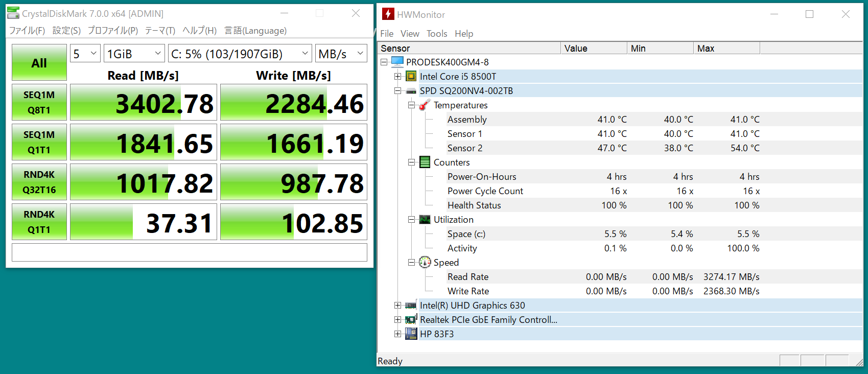This screenshot has height=374, width=868.
Task: Open the ヘルプ(H) menu in CrystalDiskMark
Action: tap(199, 31)
